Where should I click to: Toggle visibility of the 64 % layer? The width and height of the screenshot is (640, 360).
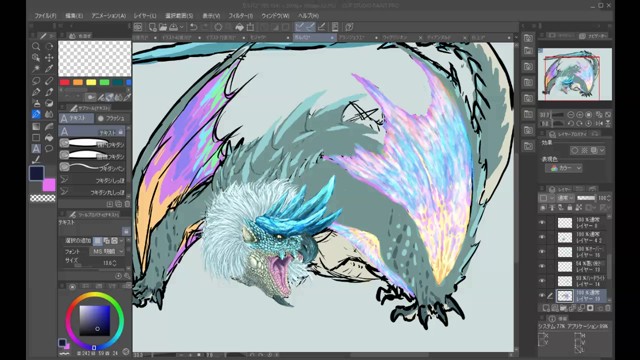point(542,266)
